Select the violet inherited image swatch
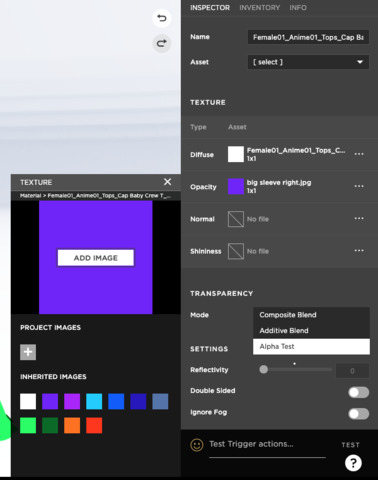The width and height of the screenshot is (378, 480). (50, 401)
